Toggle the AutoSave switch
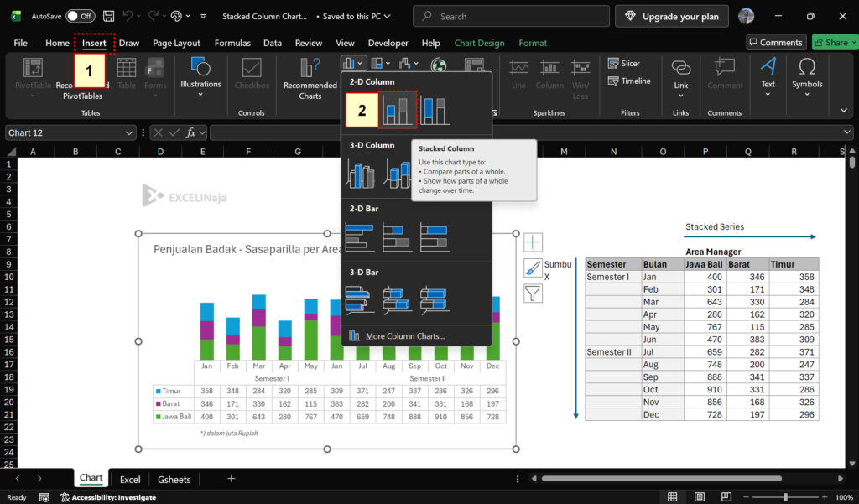This screenshot has height=504, width=859. [80, 17]
